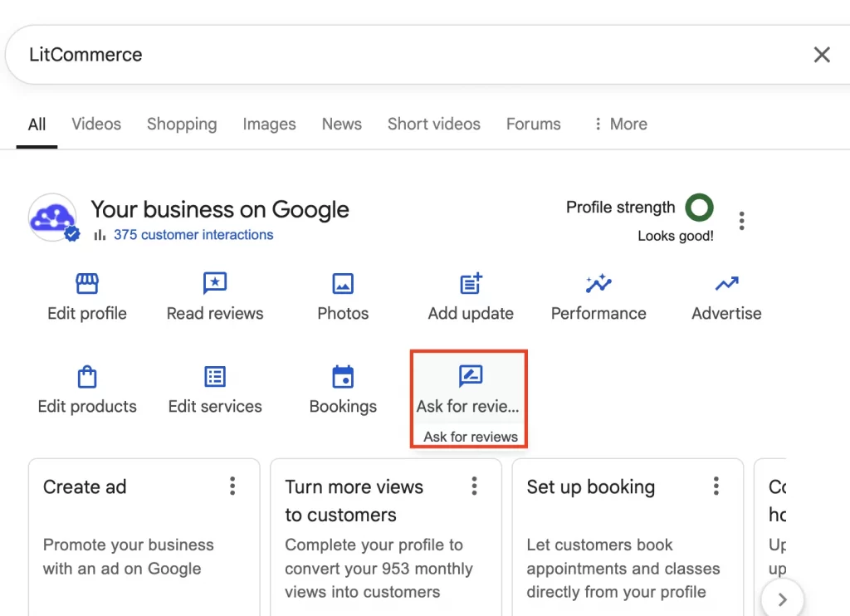Viewport: 850px width, 616px height.
Task: Open the business profile three-dot menu
Action: 741,221
